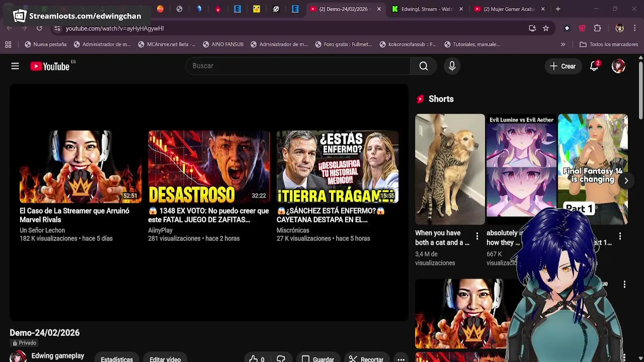The height and width of the screenshot is (362, 644).
Task: Open the Tutoriales, manuales bookmark
Action: [472, 44]
